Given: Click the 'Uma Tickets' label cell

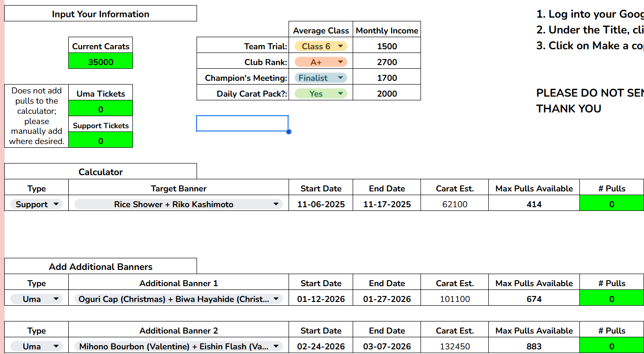Looking at the screenshot, I should [x=101, y=92].
